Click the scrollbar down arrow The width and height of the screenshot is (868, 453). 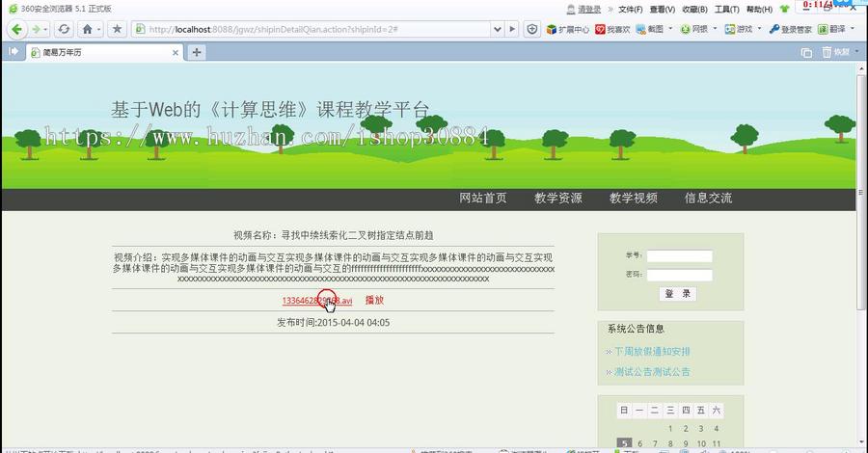tap(861, 442)
